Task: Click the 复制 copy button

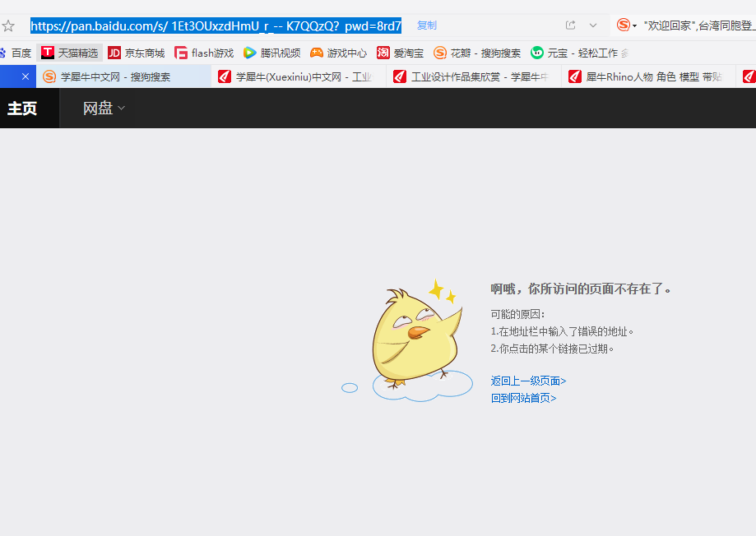Action: click(x=427, y=25)
